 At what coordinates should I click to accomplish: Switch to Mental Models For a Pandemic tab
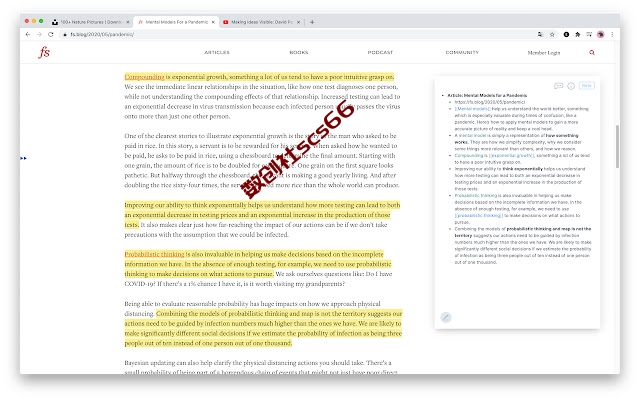click(176, 22)
